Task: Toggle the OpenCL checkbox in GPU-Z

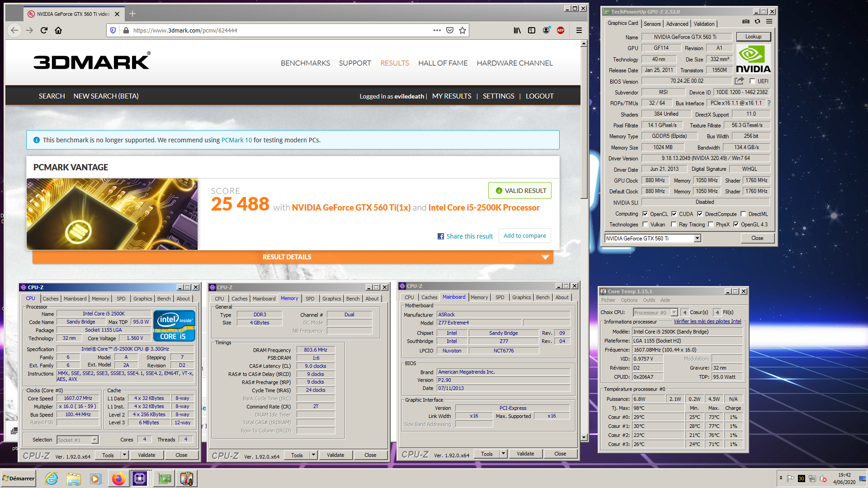Action: (x=645, y=214)
